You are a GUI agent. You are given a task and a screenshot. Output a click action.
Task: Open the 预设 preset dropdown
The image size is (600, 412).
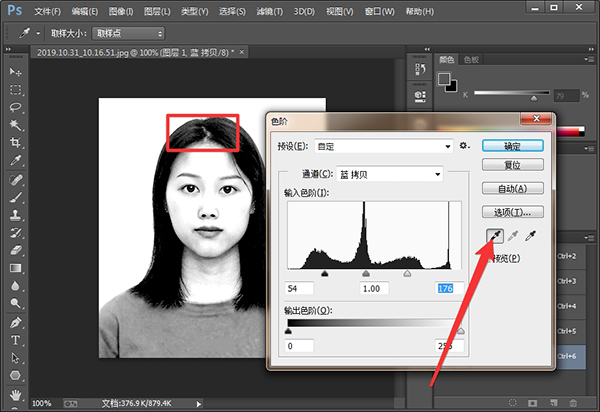383,146
